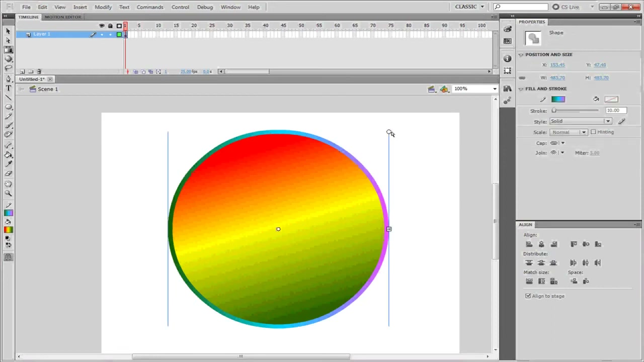Select the Zoom magnifier tool
Image resolution: width=644 pixels, height=362 pixels.
click(x=8, y=193)
